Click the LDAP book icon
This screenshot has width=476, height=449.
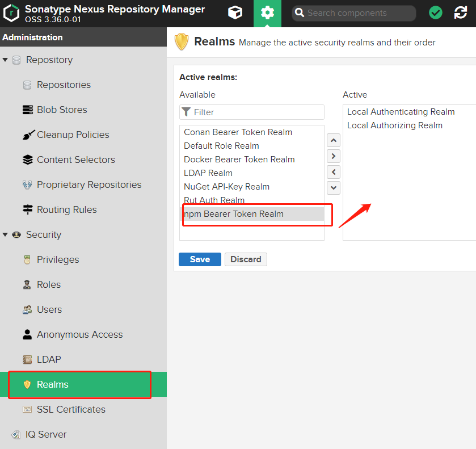click(x=27, y=360)
